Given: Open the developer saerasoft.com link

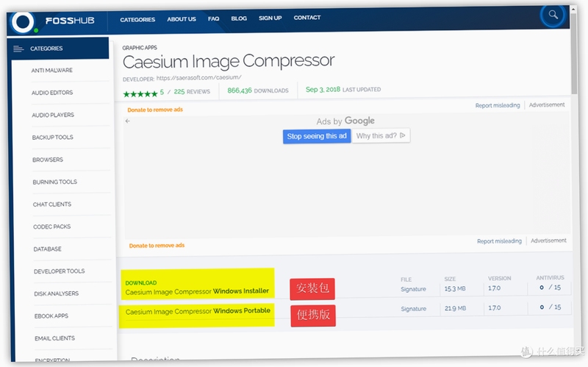Looking at the screenshot, I should [x=198, y=78].
